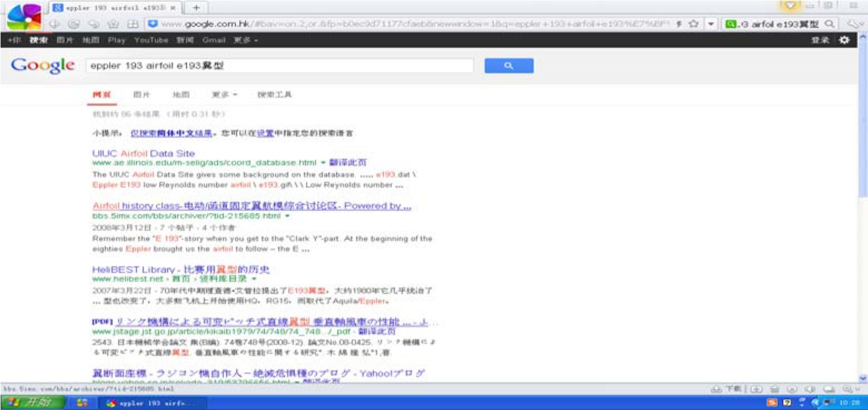Click the undo arrow icon in navigation bar
Screen dimensions: 868x410
click(93, 24)
